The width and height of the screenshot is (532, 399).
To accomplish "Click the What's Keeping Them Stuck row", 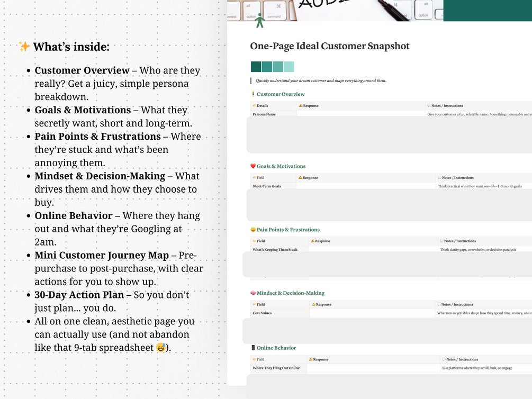I will [275, 249].
